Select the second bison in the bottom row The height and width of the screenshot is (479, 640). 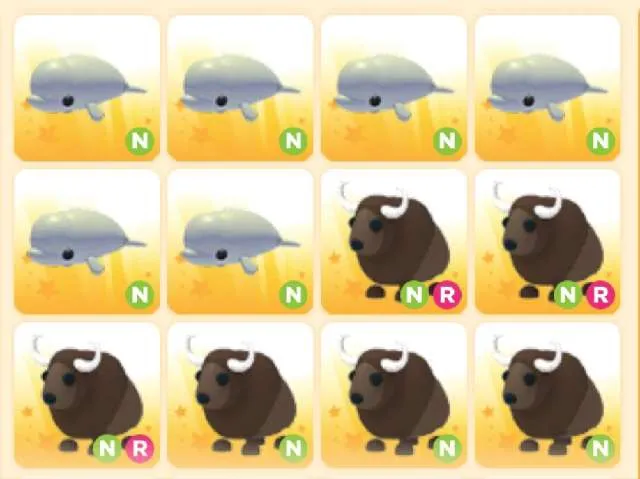tap(240, 395)
